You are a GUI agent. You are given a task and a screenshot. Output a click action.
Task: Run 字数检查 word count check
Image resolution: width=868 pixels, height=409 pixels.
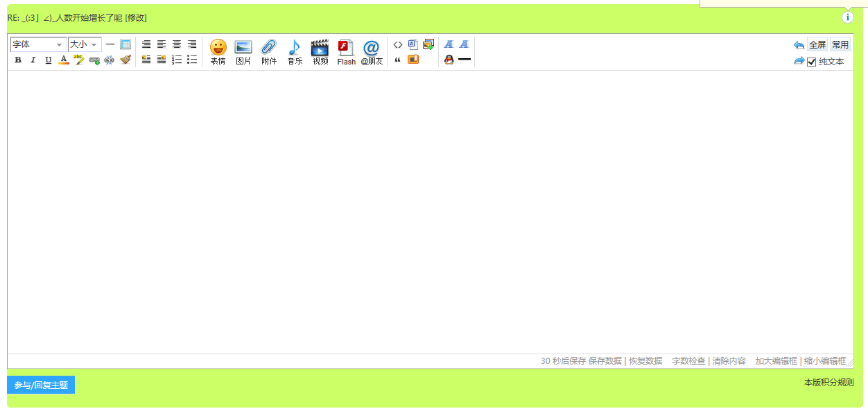click(x=688, y=361)
